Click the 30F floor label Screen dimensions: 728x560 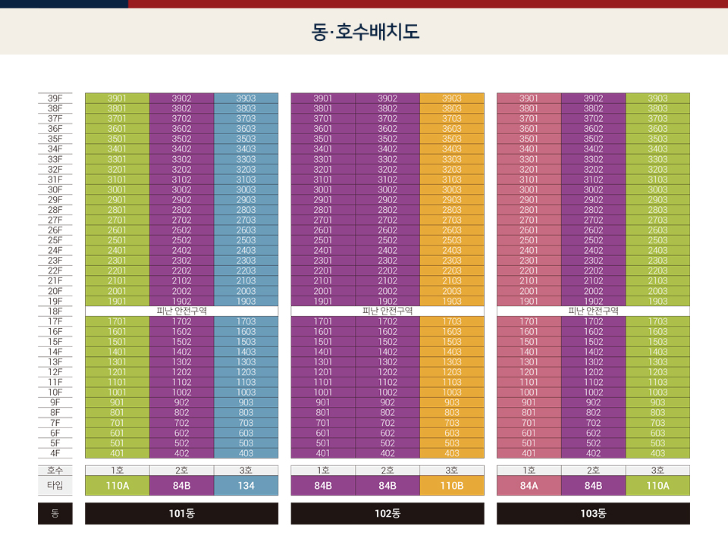click(55, 189)
